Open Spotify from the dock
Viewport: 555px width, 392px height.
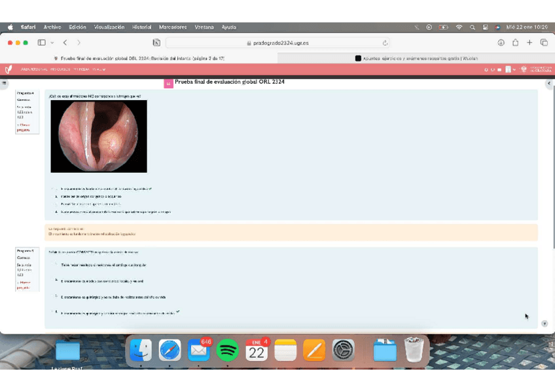[x=227, y=351]
